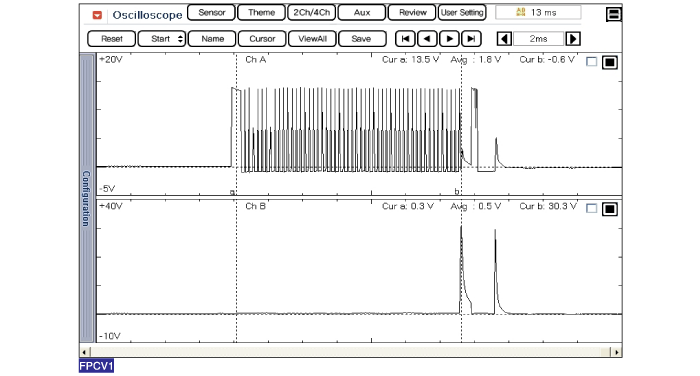
Task: Increase the time base using the right arrow
Action: point(573,39)
